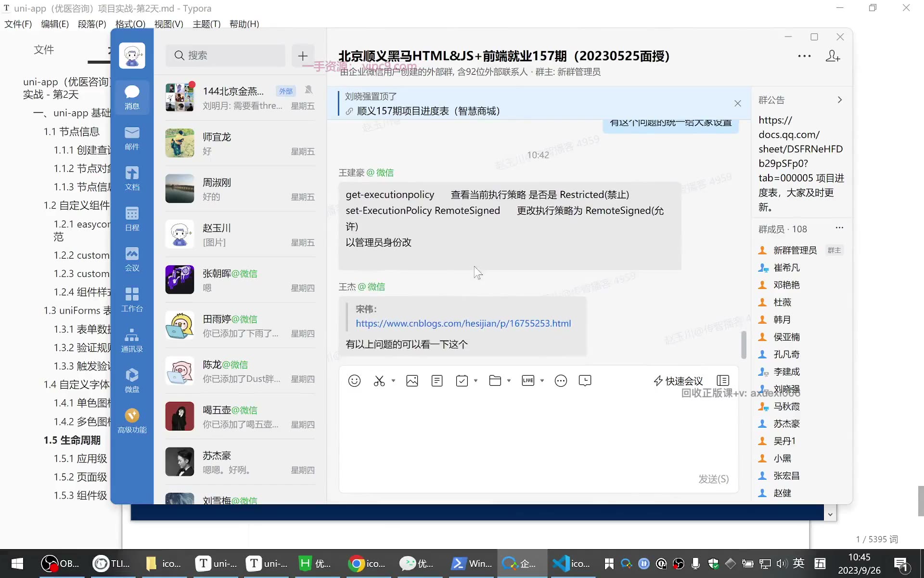Click the folder file-send icon
Image resolution: width=924 pixels, height=578 pixels.
(x=495, y=381)
